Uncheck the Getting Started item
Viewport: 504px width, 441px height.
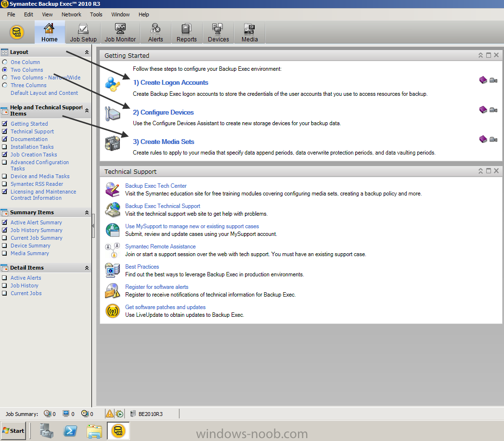pos(4,124)
